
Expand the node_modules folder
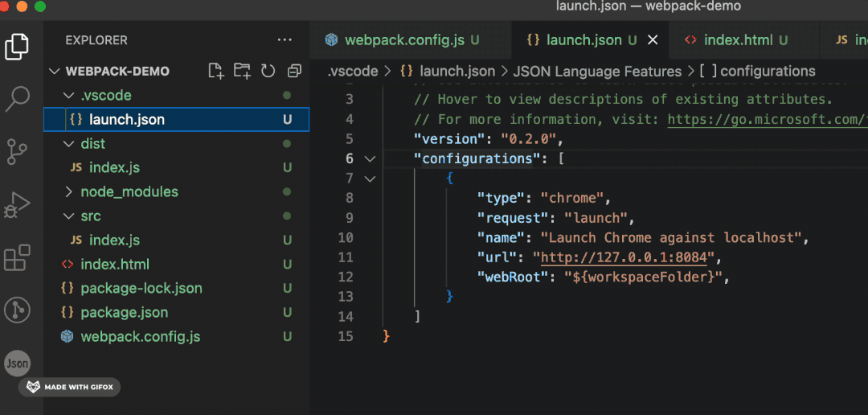pyautogui.click(x=68, y=191)
